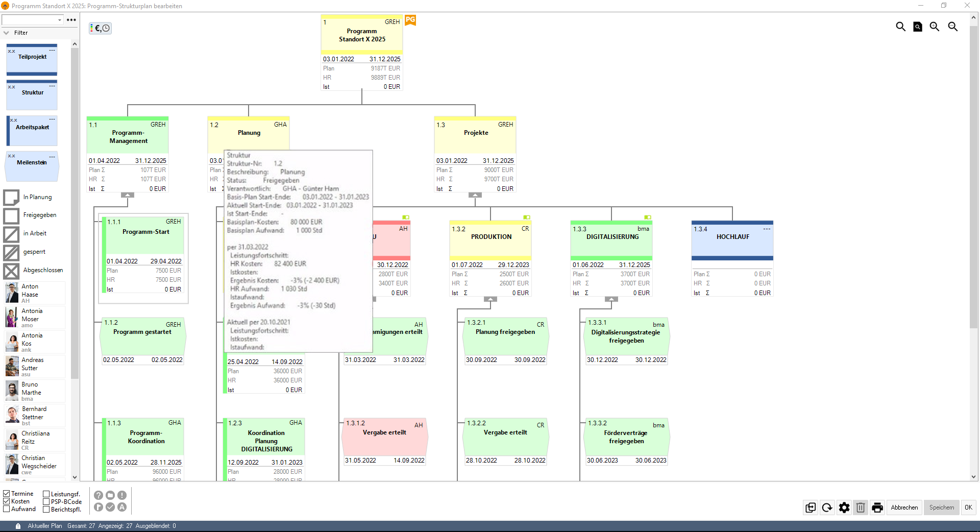Click the copy/transfer structure icon
980x532 pixels.
(811, 507)
